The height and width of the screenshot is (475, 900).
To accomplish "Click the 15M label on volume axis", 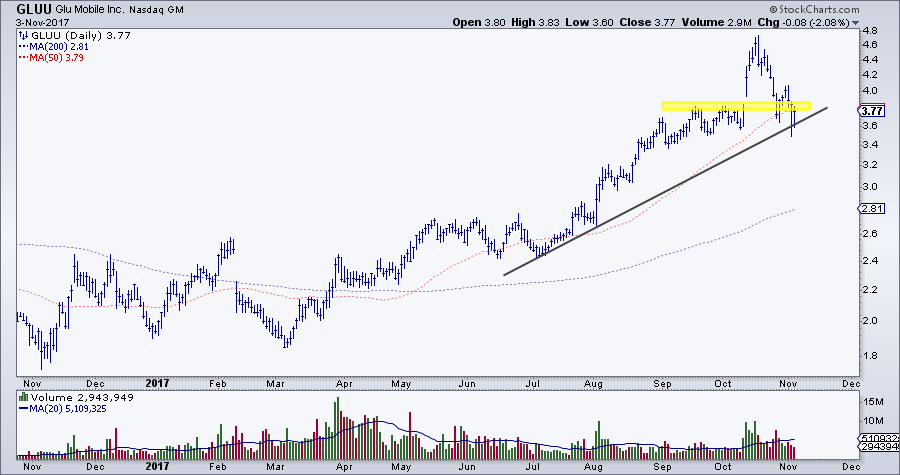I will pos(869,400).
